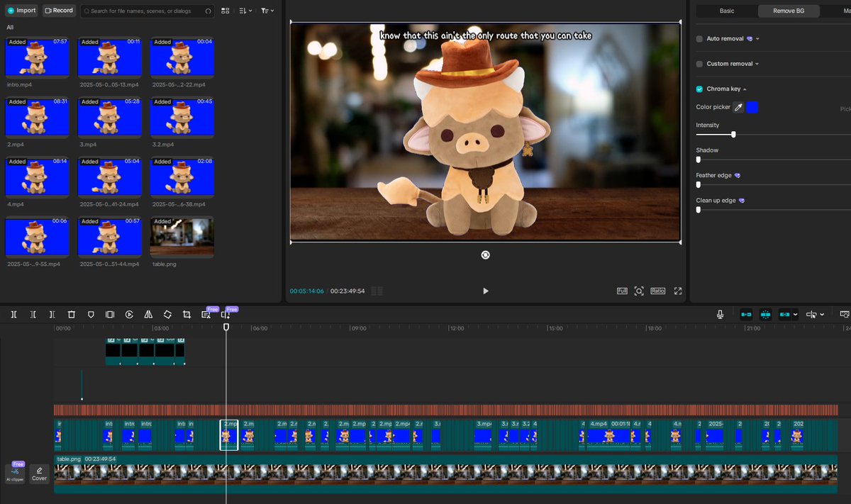The width and height of the screenshot is (851, 504).
Task: Click the Shadow slider handle
Action: tap(699, 159)
